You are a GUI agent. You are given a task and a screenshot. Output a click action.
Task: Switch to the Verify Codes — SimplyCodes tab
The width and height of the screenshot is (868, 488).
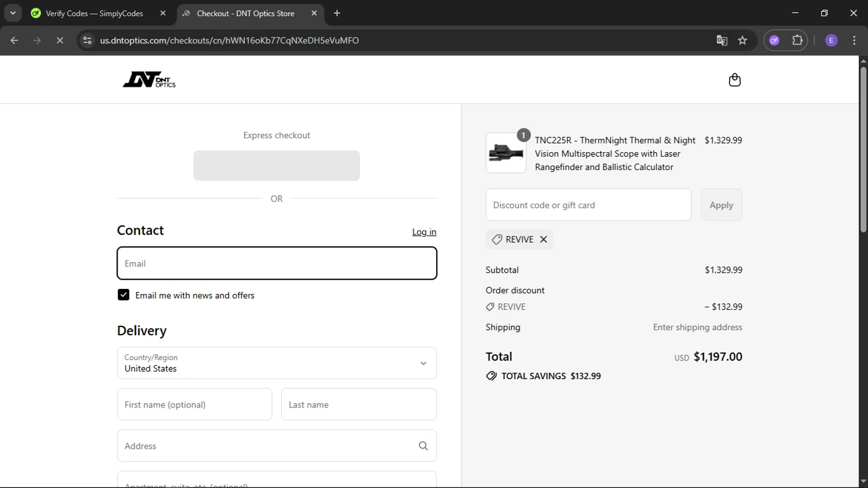(94, 13)
